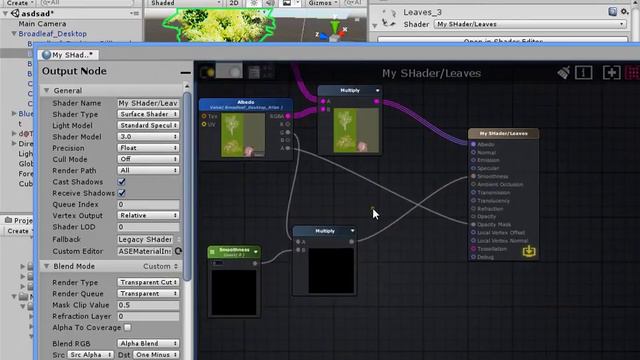Viewport: 640px width, 360px height.
Task: Click Albedo port on My SHader/Leaves output node
Action: point(473,144)
